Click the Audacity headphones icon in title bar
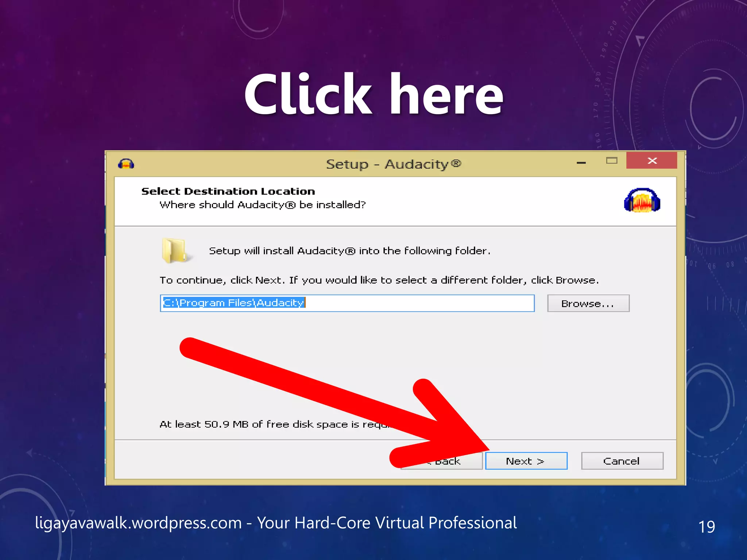747x560 pixels. [126, 164]
